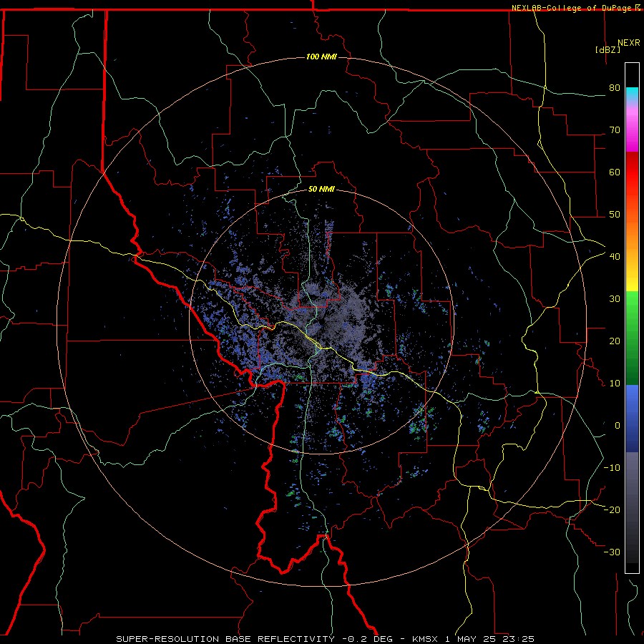The height and width of the screenshot is (644, 644).
Task: Click the 100 NMI range ring label
Action: (x=321, y=57)
